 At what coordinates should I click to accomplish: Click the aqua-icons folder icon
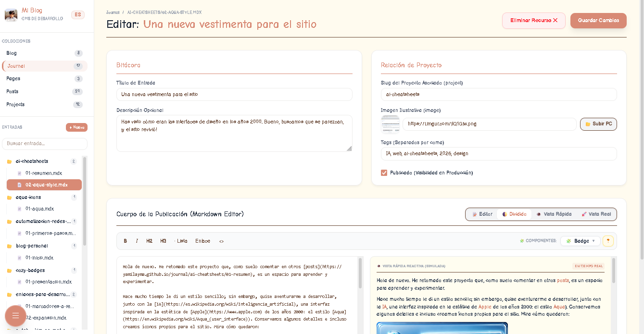click(9, 198)
